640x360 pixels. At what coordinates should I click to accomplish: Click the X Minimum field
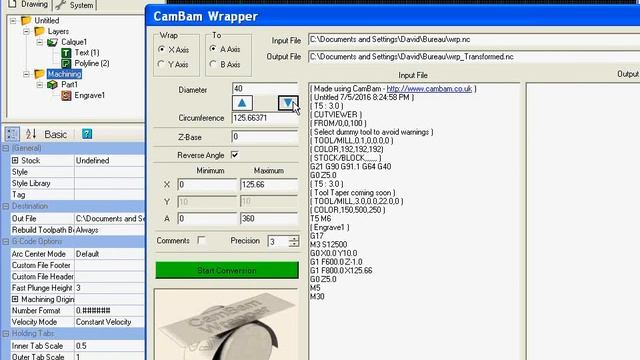tap(207, 184)
